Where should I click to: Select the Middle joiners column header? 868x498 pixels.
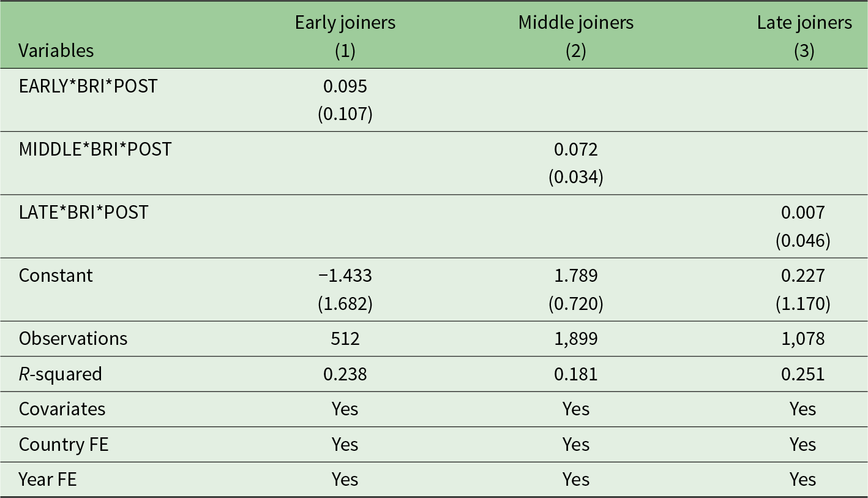coord(575,23)
